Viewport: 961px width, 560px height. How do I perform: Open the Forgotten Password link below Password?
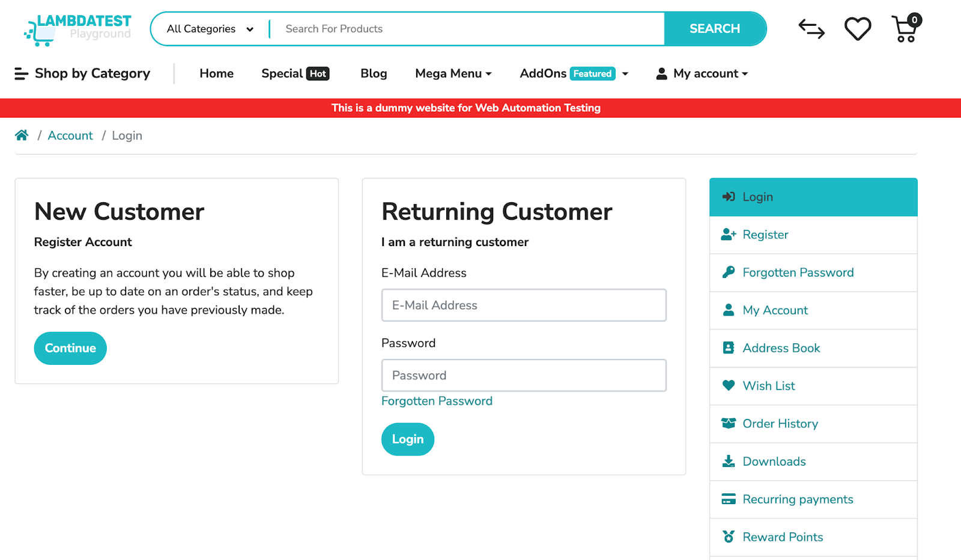coord(437,400)
